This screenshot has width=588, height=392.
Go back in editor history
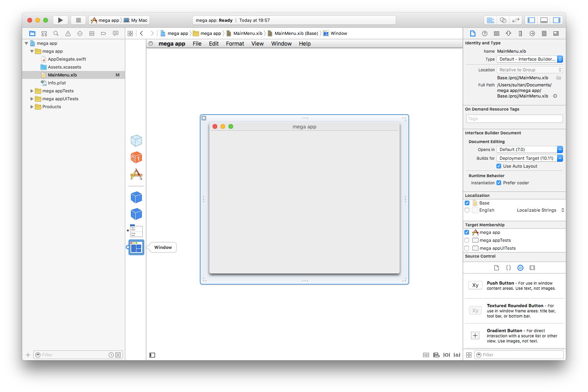coord(142,33)
